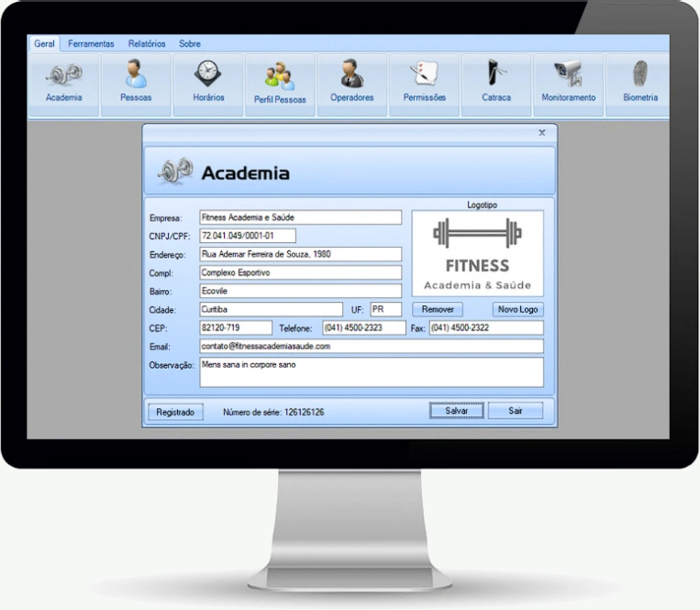Remove the logo with Remover button
The width and height of the screenshot is (700, 610).
(437, 309)
